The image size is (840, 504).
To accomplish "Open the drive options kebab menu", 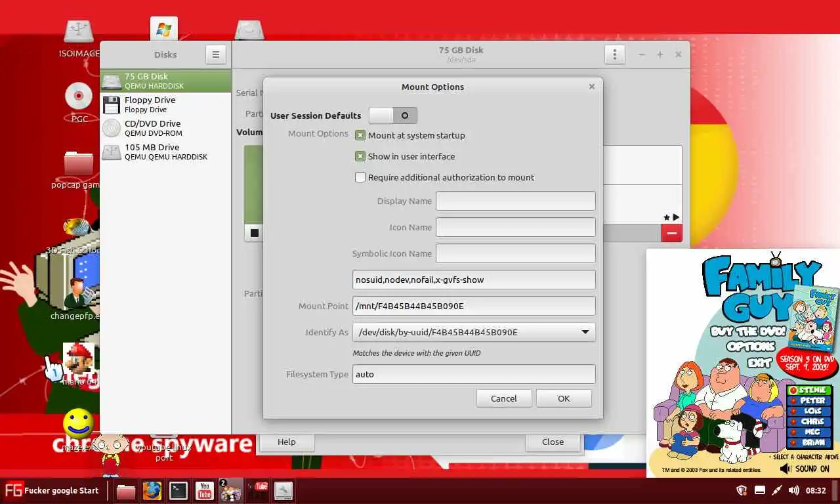I will (x=614, y=54).
